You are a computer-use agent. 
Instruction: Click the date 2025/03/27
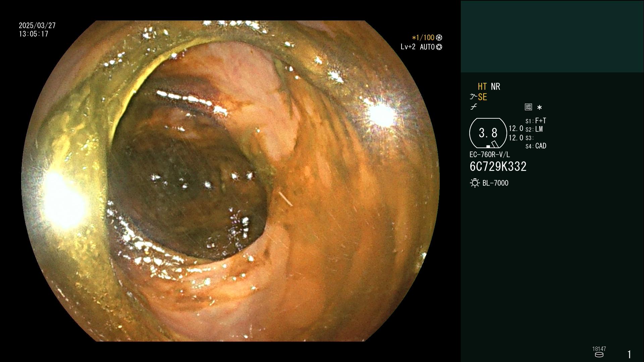click(37, 25)
